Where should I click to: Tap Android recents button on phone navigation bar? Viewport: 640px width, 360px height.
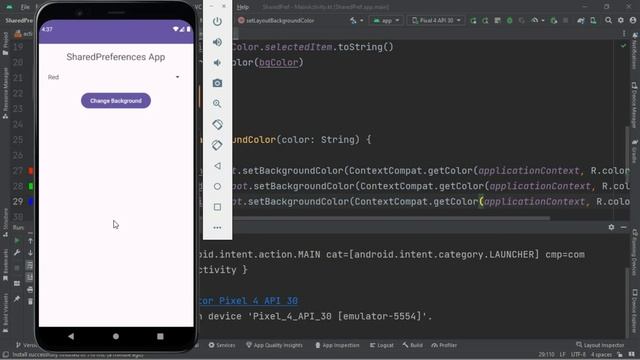pos(160,336)
